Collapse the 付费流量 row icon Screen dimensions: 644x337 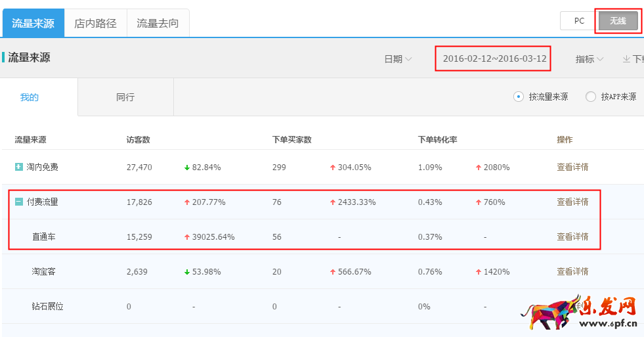pyautogui.click(x=19, y=202)
